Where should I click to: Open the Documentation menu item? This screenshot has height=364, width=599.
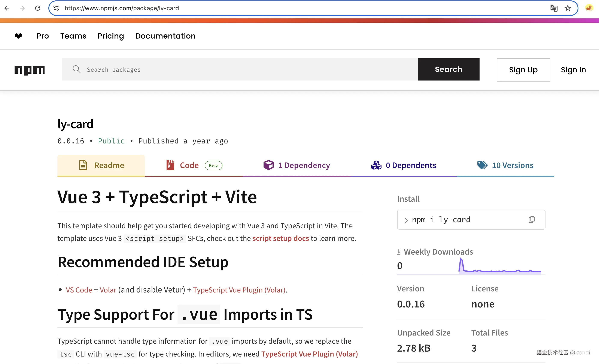pos(165,36)
